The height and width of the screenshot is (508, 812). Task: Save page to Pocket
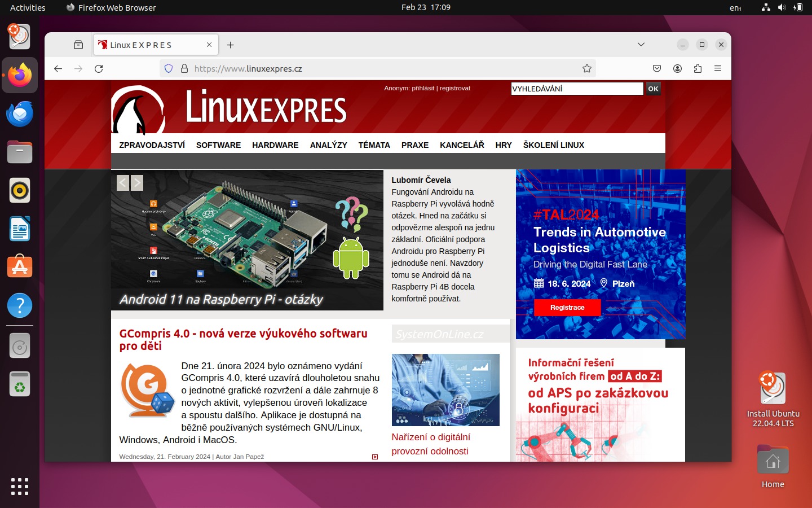click(657, 68)
